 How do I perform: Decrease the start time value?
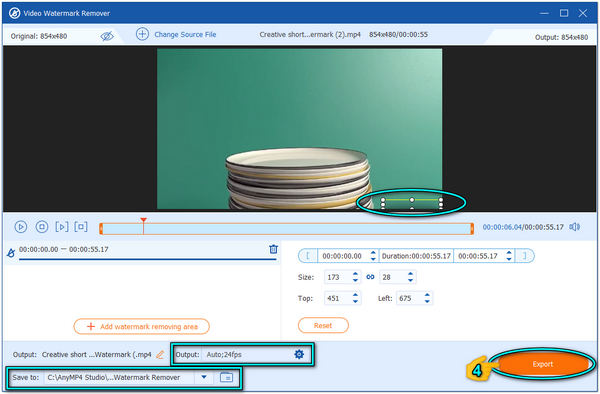point(373,259)
